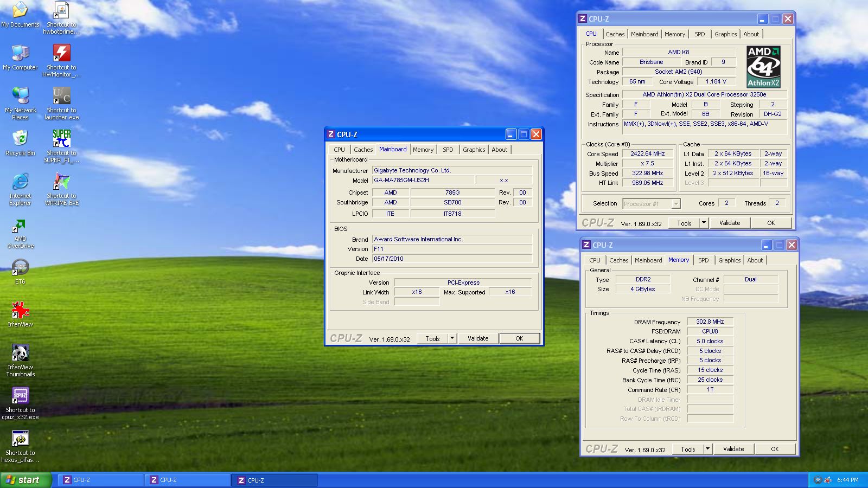Viewport: 868px width, 488px height.
Task: Click the Southbridge SB700 value
Action: 452,202
